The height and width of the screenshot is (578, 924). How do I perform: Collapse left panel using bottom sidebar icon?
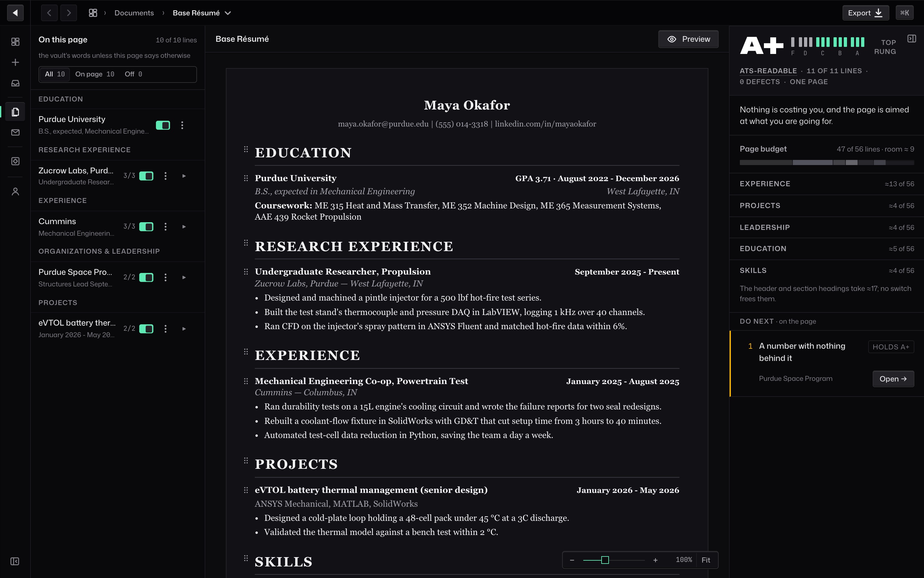click(15, 561)
